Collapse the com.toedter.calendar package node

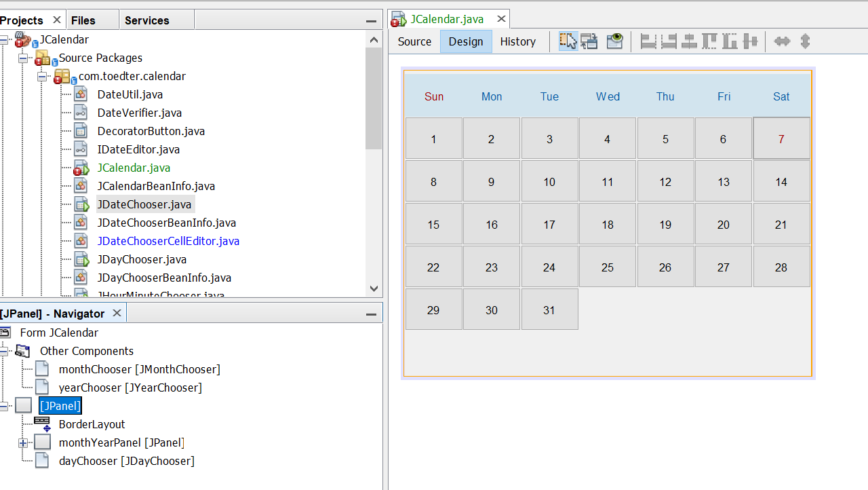(x=42, y=77)
